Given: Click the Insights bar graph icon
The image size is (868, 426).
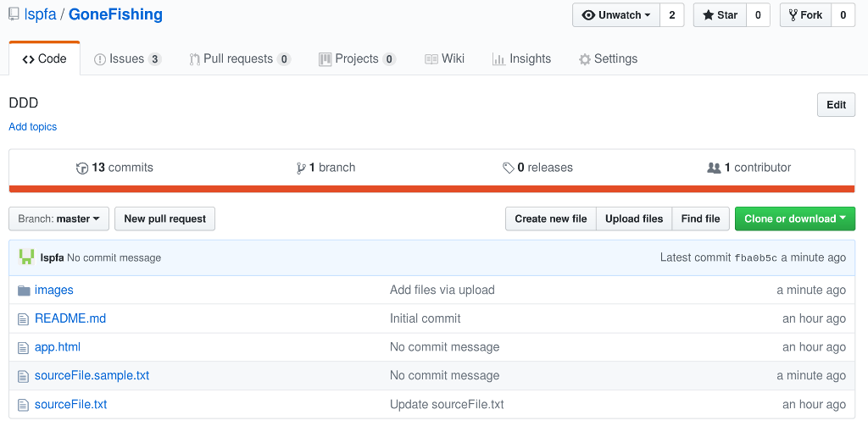Looking at the screenshot, I should 498,59.
